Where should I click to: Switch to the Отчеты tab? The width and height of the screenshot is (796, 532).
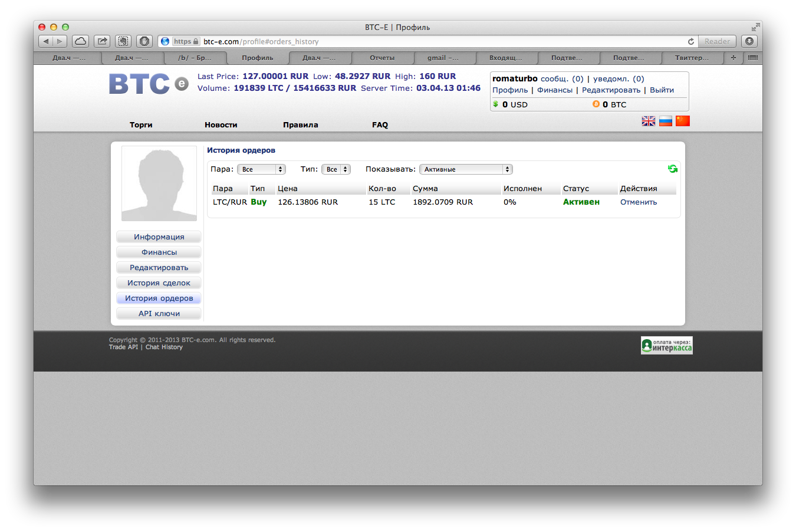(382, 58)
